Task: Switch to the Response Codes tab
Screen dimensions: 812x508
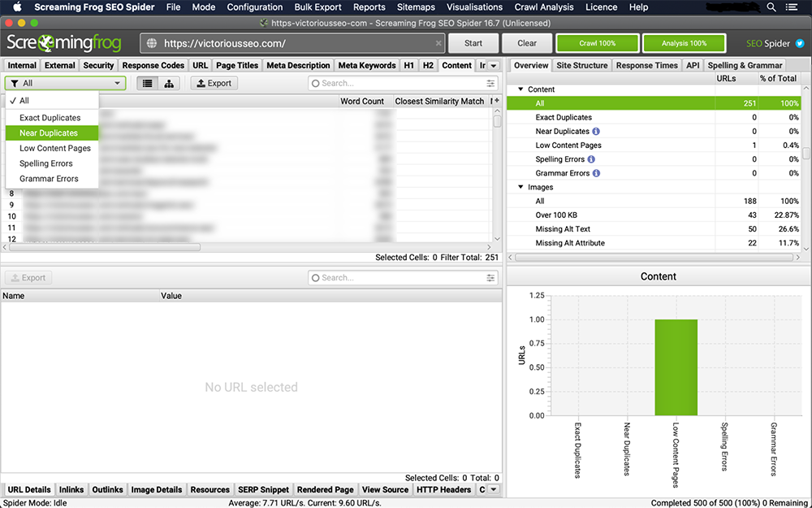Action: coord(153,65)
